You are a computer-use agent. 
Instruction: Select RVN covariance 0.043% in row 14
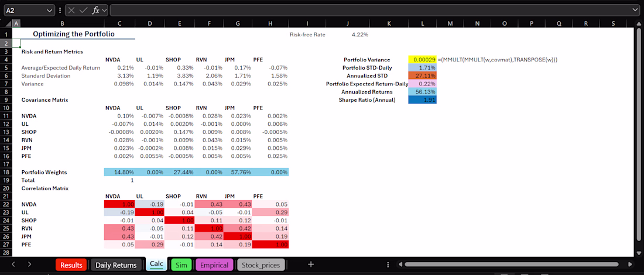[210, 140]
